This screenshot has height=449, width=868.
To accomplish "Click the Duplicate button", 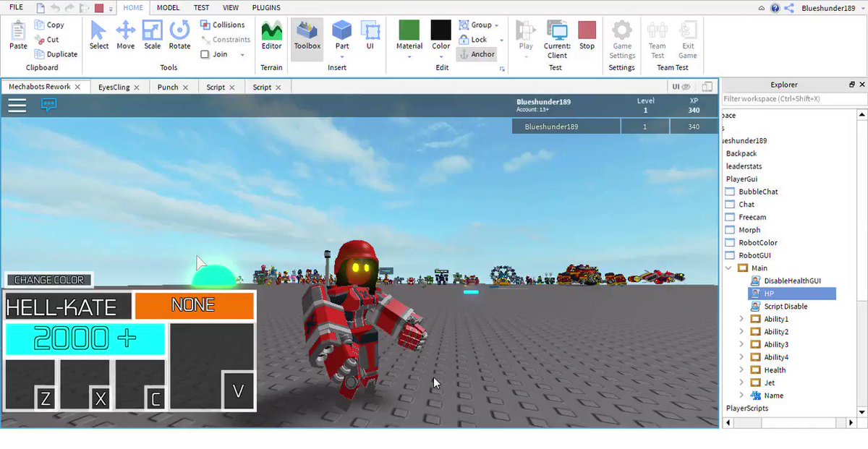I will coord(56,54).
